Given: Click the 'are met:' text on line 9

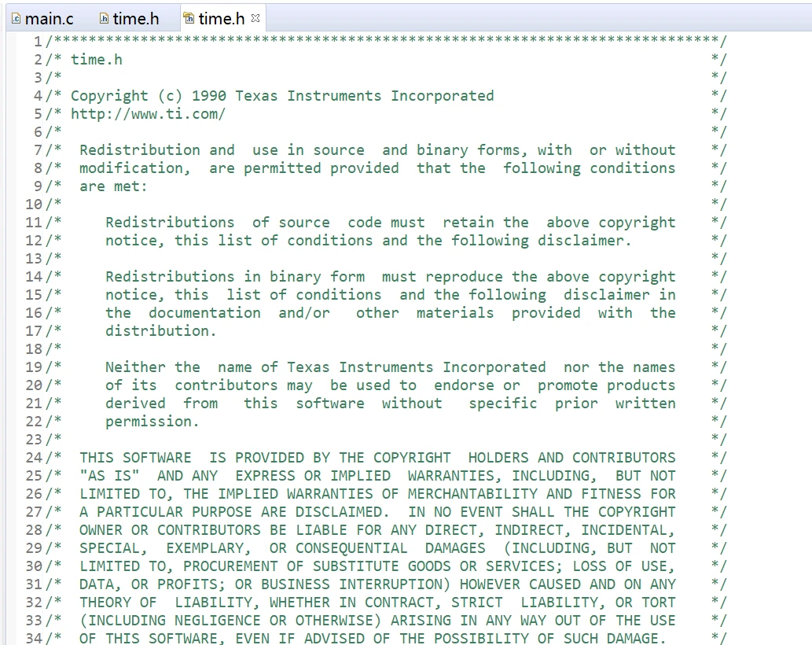Looking at the screenshot, I should point(113,186).
